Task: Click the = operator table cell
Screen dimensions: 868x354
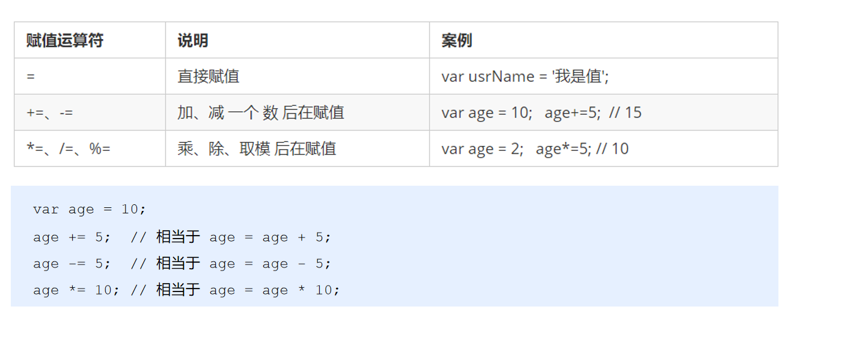Action: (x=31, y=77)
